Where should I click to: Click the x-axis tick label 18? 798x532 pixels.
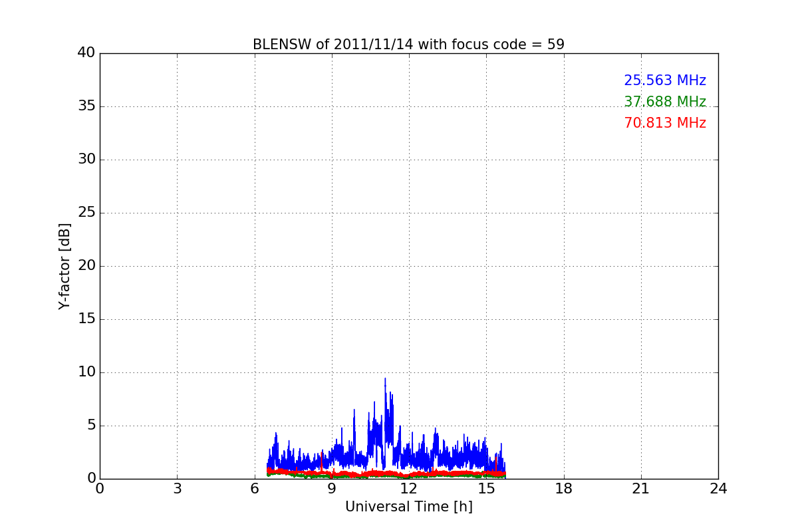pos(564,489)
